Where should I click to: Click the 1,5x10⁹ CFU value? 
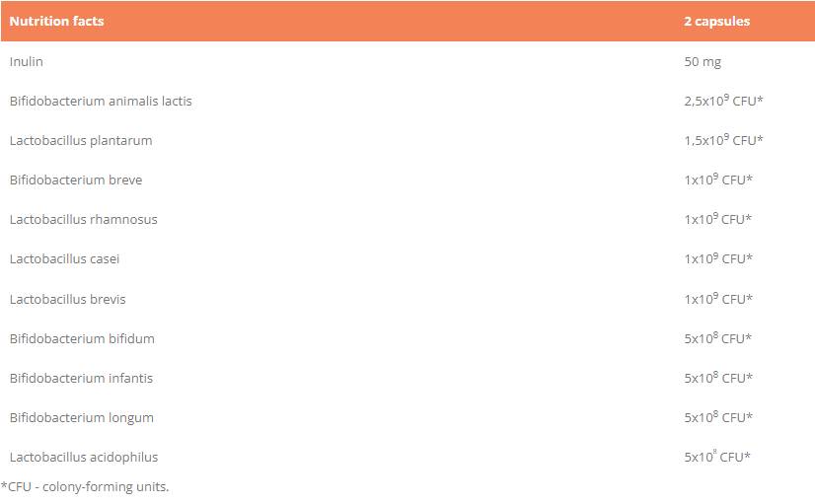tap(724, 140)
